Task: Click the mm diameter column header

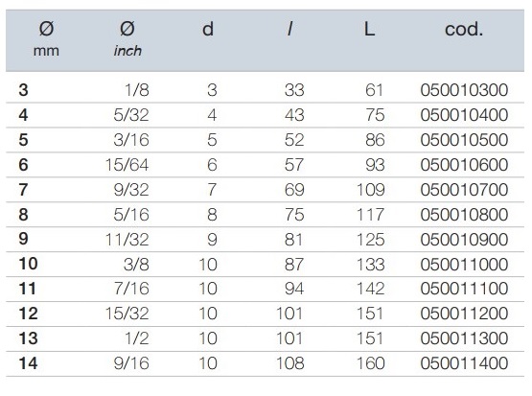Action: click(46, 38)
